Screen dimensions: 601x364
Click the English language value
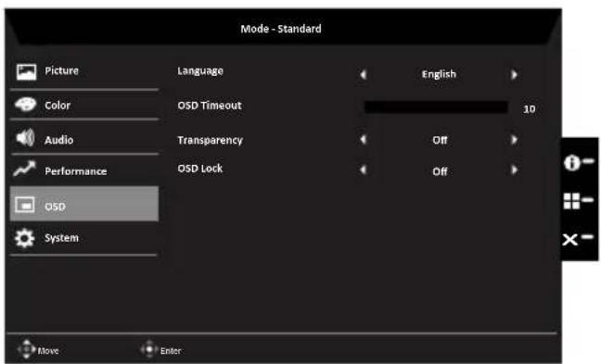[439, 74]
